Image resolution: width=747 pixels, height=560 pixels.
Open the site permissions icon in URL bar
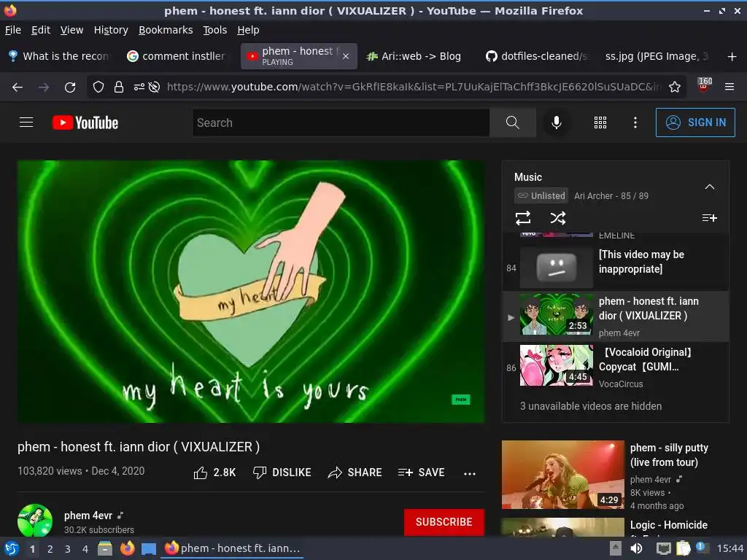pyautogui.click(x=139, y=87)
